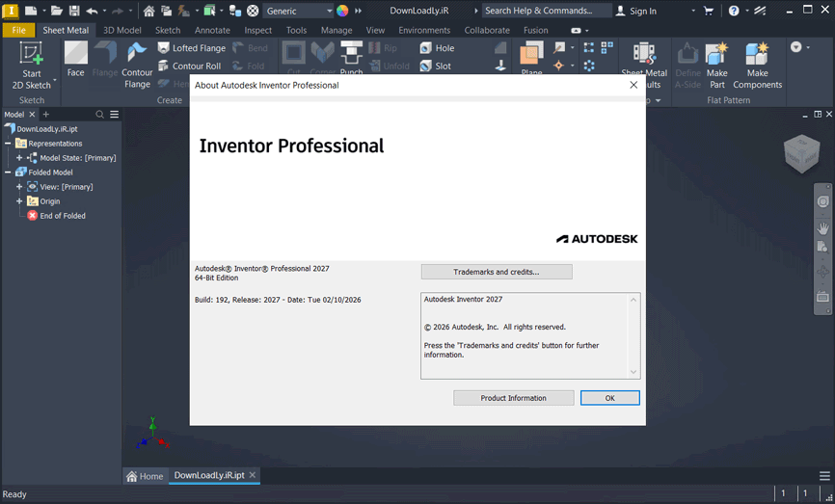Expand the quick access overflow chevrons
Screen dimensions: 835x504
(358, 11)
